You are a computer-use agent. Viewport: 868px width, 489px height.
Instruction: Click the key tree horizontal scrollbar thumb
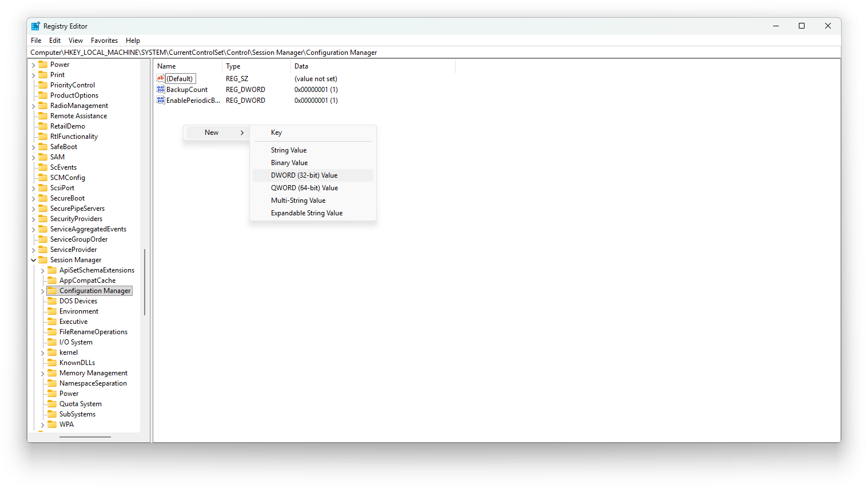(x=85, y=437)
